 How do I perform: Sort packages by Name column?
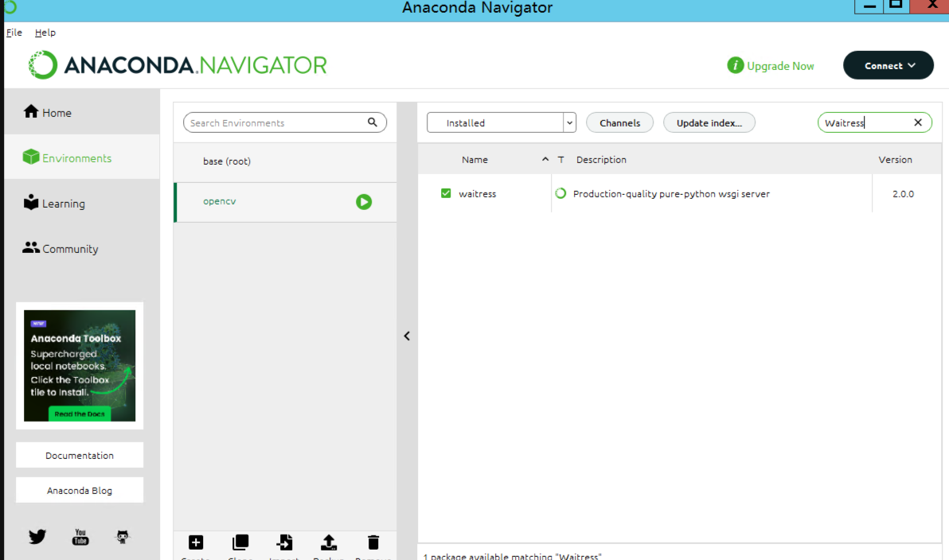[474, 160]
